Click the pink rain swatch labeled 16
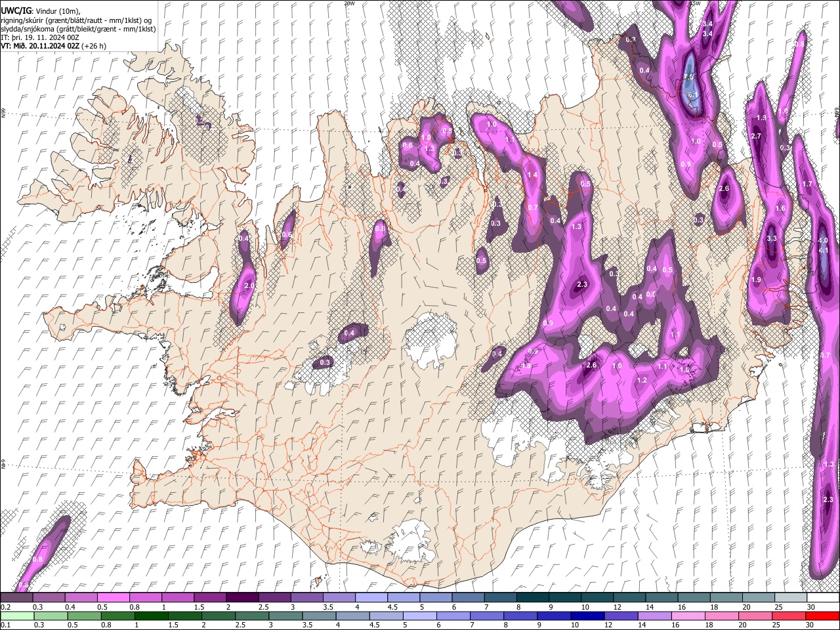The height and width of the screenshot is (630, 840). tap(688, 616)
